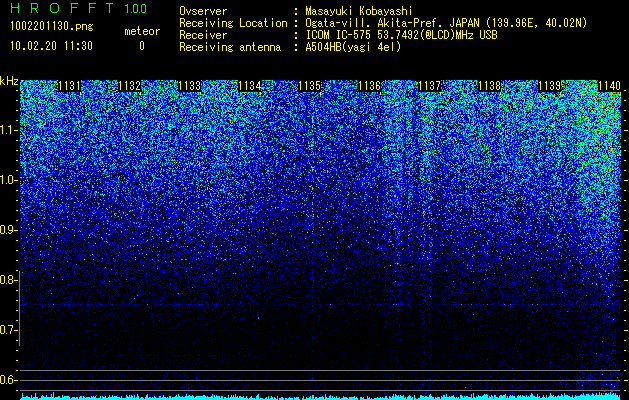The width and height of the screenshot is (629, 400).
Task: Click the Ogata-vill. Akita-Pref. JAPAN location text
Action: (446, 23)
